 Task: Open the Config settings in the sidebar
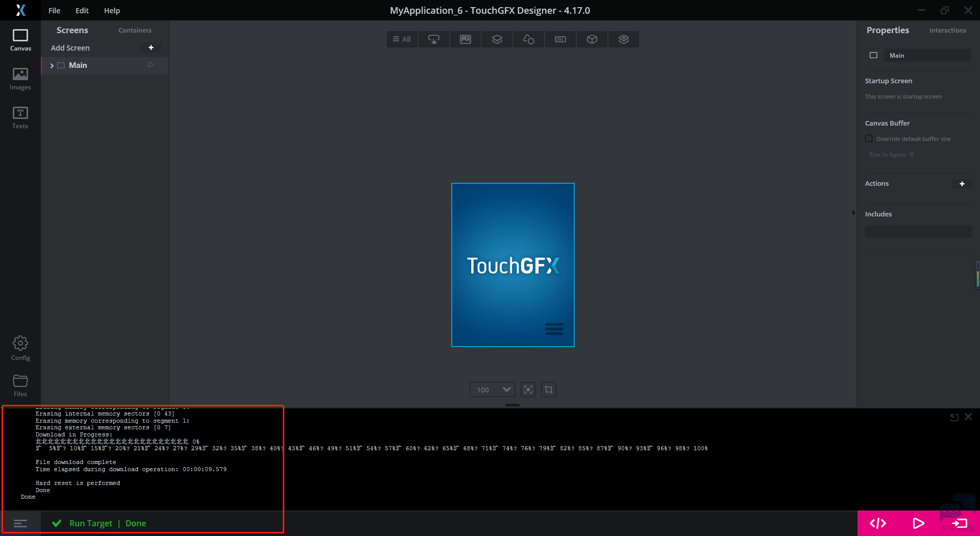[20, 348]
